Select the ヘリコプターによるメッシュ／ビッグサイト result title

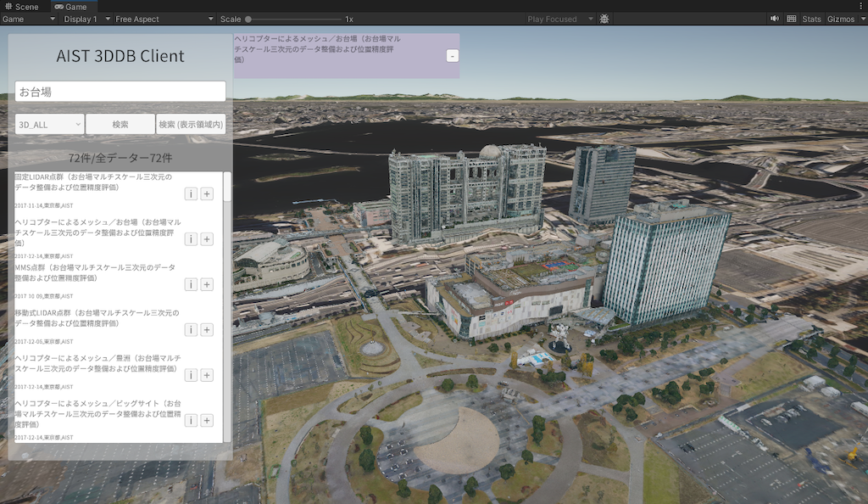pyautogui.click(x=98, y=414)
